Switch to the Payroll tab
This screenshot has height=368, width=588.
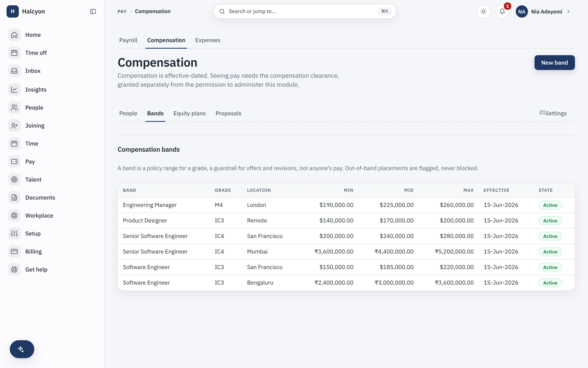[x=128, y=40]
